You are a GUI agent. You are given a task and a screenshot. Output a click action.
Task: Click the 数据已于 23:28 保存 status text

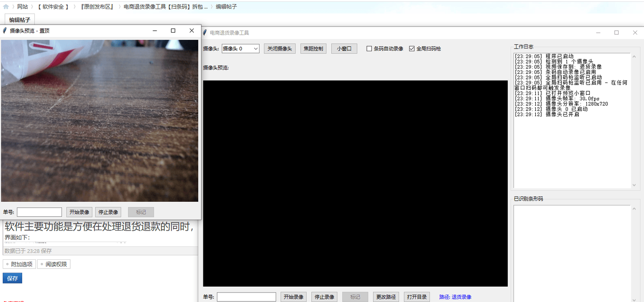[x=28, y=251]
